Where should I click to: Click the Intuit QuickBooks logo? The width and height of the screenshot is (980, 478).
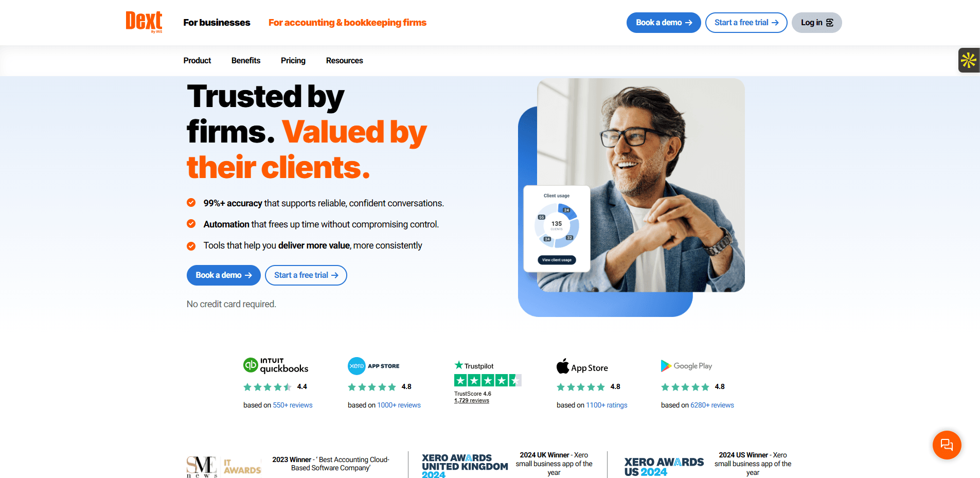coord(276,365)
